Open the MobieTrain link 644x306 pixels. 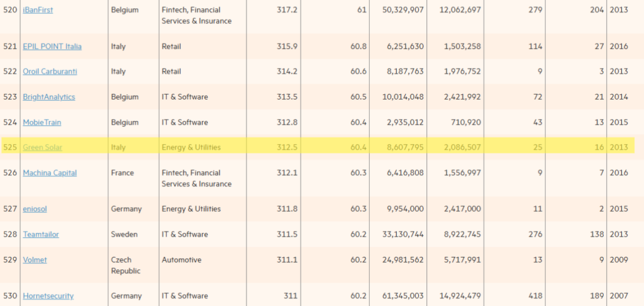42,123
